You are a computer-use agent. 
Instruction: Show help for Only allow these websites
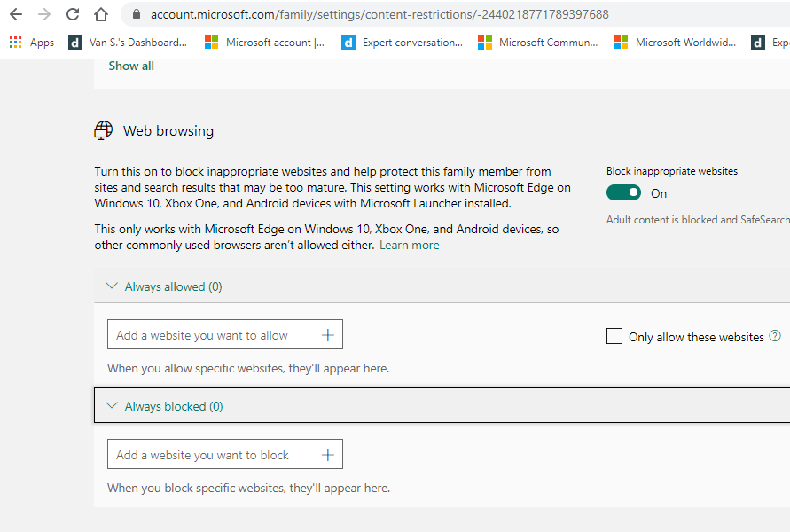point(775,335)
